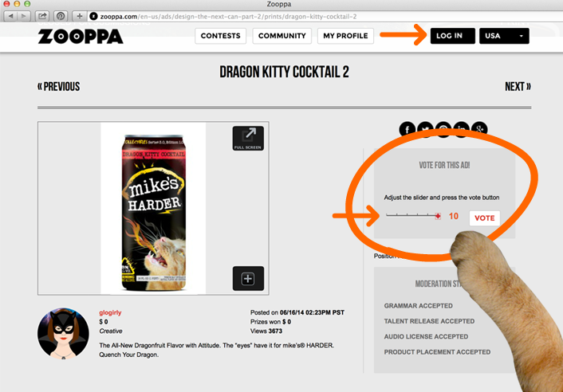The image size is (563, 392).
Task: Click the plus zoom icon on ad image
Action: (x=248, y=278)
